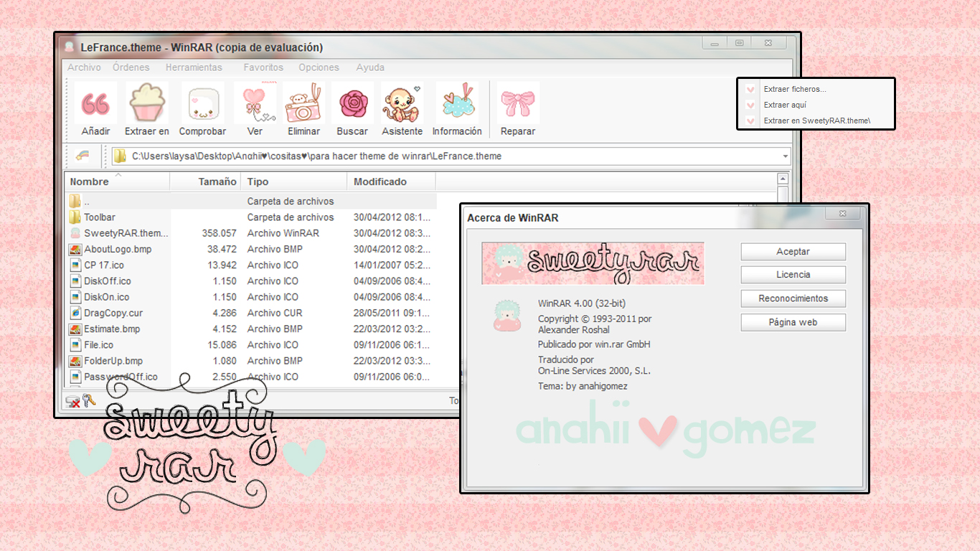The width and height of the screenshot is (980, 551).
Task: Click date '14/01/2007 05:2...'
Action: tap(392, 265)
